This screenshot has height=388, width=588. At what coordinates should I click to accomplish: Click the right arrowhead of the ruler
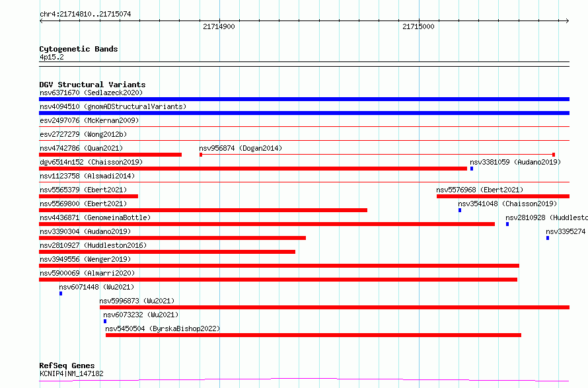568,20
